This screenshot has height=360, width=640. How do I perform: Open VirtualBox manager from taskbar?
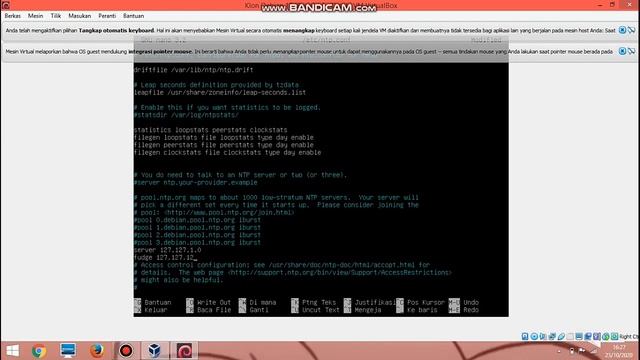point(154,351)
